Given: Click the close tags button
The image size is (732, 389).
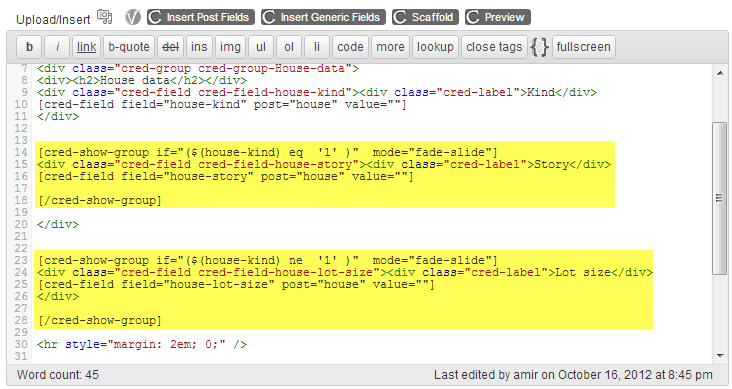Looking at the screenshot, I should click(494, 47).
